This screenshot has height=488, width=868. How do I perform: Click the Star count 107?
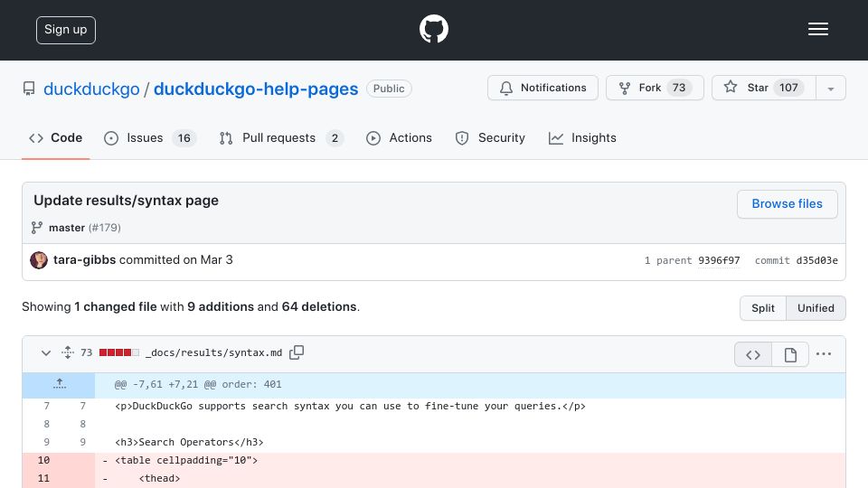click(788, 88)
